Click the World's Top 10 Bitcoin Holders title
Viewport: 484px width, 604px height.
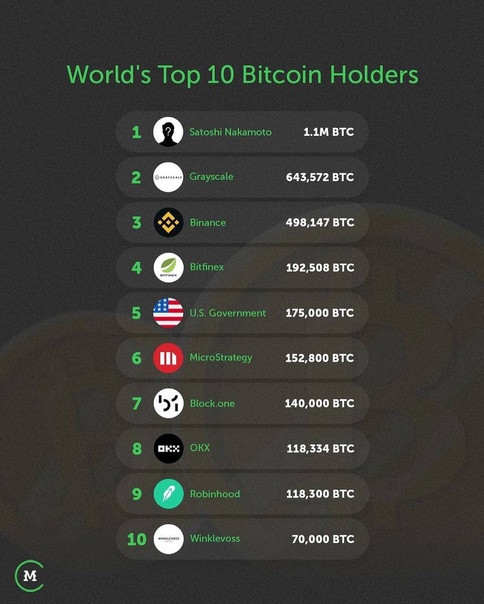pyautogui.click(x=242, y=75)
